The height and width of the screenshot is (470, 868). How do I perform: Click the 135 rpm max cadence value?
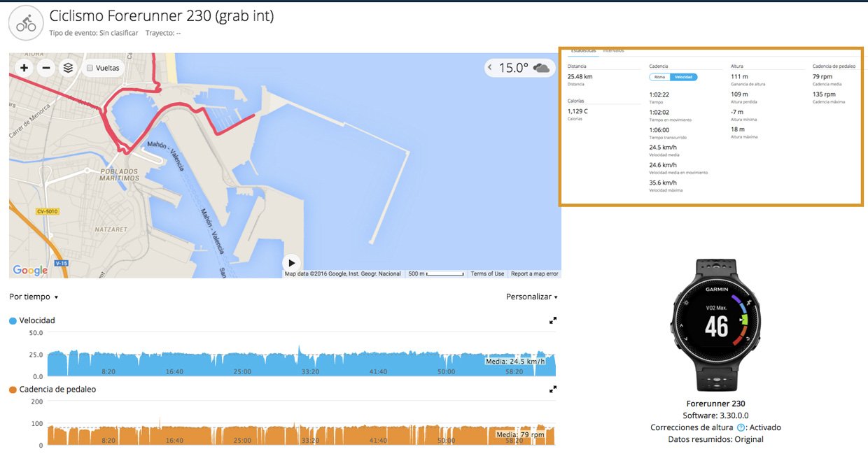click(824, 94)
